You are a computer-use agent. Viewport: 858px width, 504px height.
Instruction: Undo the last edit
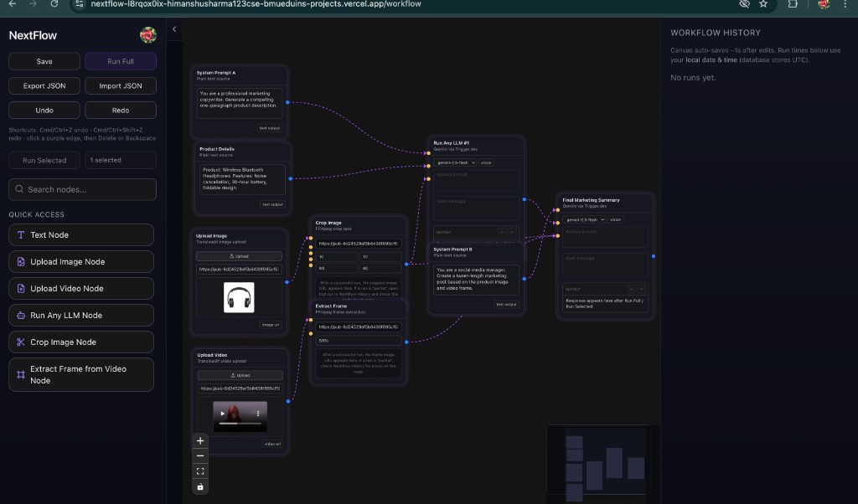coord(44,111)
